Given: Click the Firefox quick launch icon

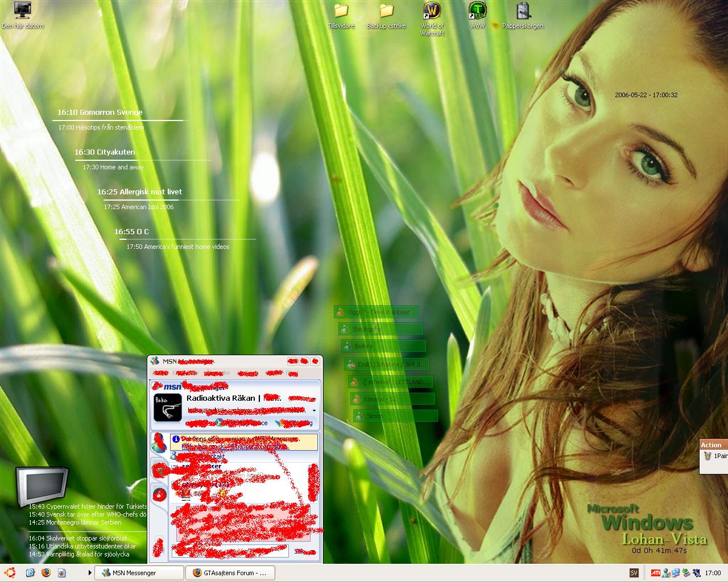Looking at the screenshot, I should 45,573.
